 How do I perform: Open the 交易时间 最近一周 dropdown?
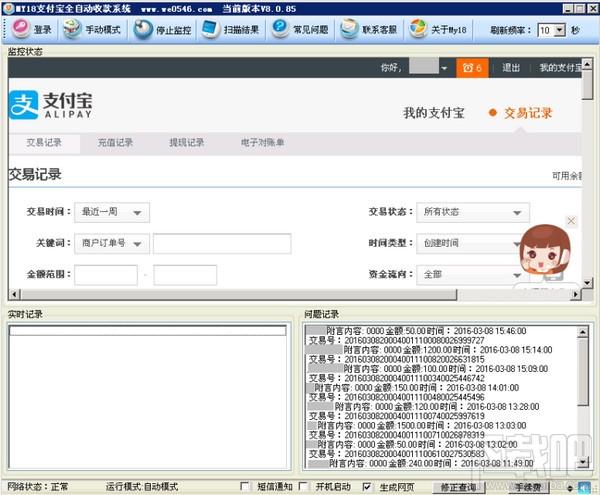(x=112, y=212)
